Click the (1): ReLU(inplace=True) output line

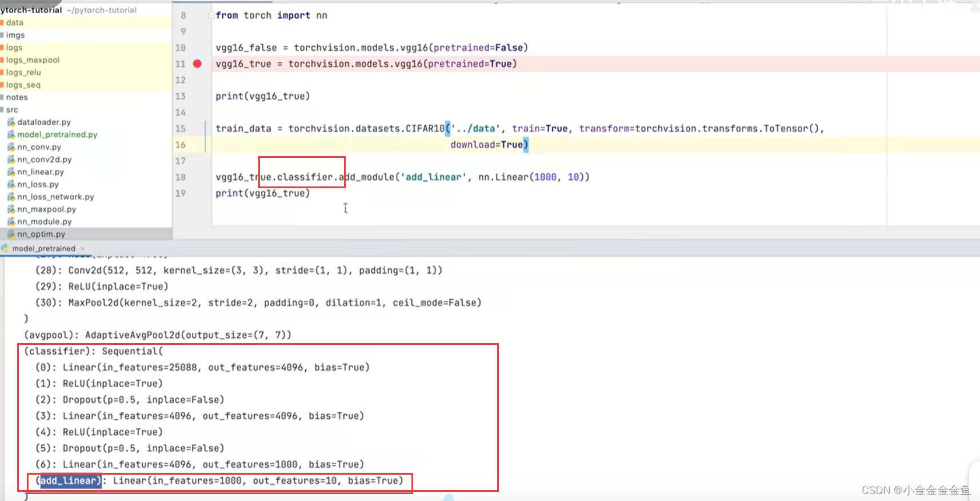point(99,383)
